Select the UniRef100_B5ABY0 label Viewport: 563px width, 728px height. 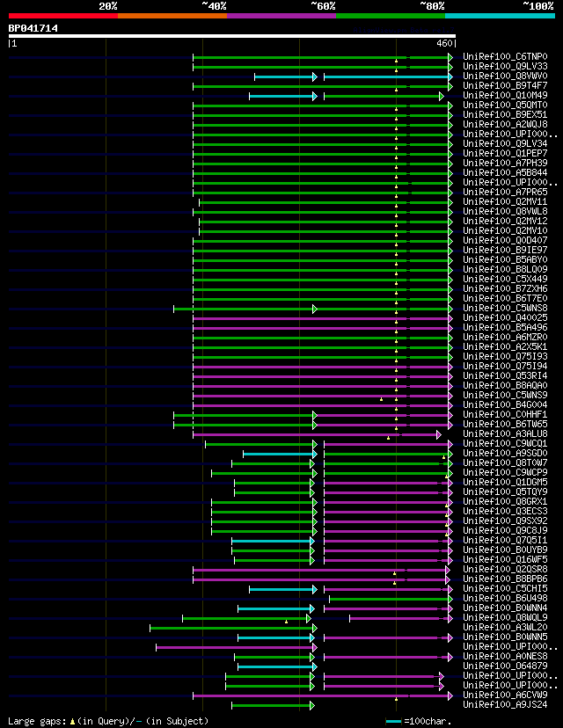pos(505,259)
